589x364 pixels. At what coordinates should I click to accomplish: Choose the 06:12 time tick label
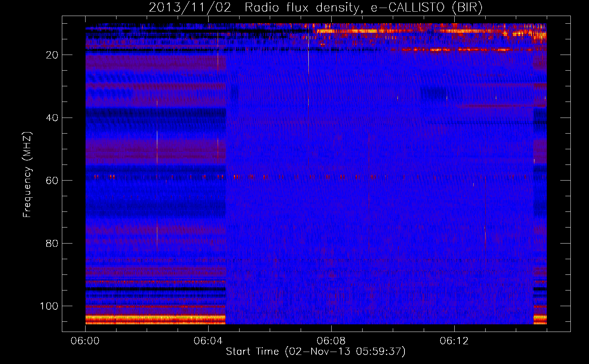454,341
